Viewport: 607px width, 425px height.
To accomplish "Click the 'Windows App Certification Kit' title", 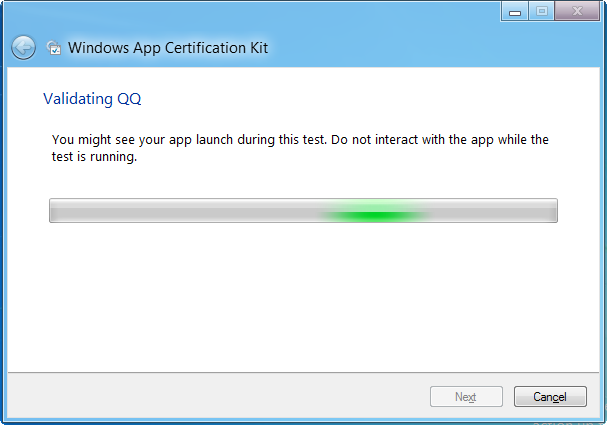I will coord(168,48).
